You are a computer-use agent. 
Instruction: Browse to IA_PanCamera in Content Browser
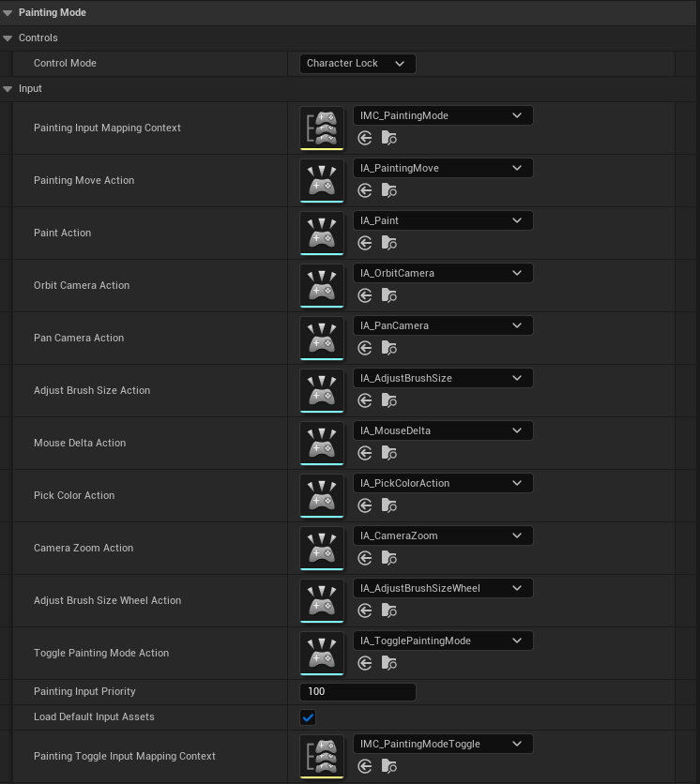[x=388, y=348]
